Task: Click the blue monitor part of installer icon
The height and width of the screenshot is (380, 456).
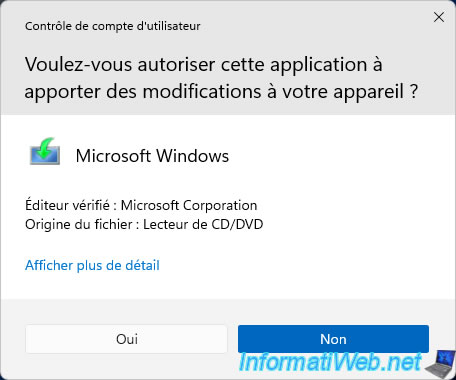Action: pos(45,155)
